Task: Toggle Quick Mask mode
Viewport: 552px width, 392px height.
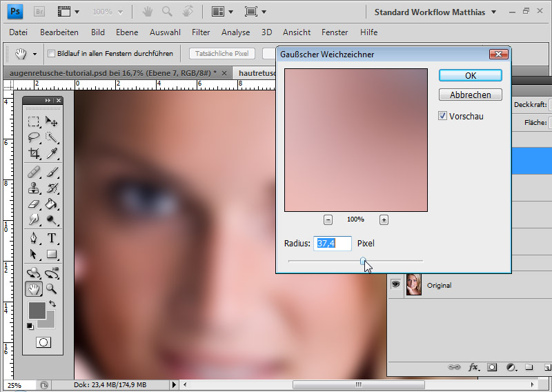Action: coord(43,342)
